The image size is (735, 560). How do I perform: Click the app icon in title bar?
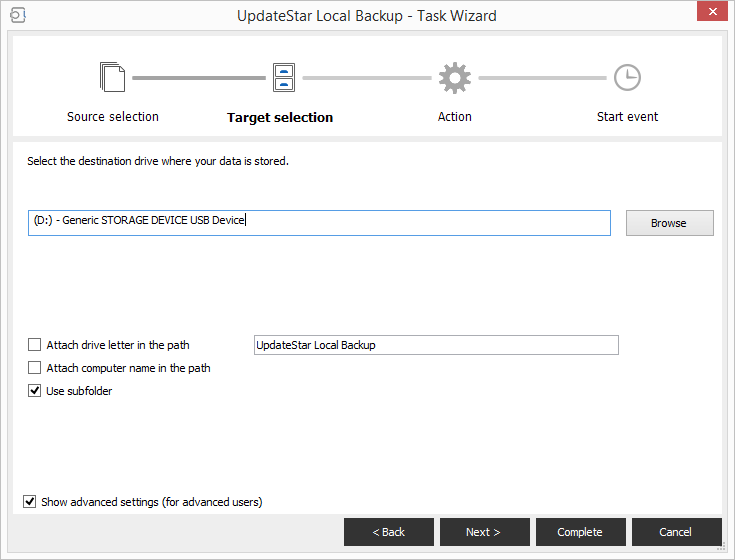[x=17, y=15]
